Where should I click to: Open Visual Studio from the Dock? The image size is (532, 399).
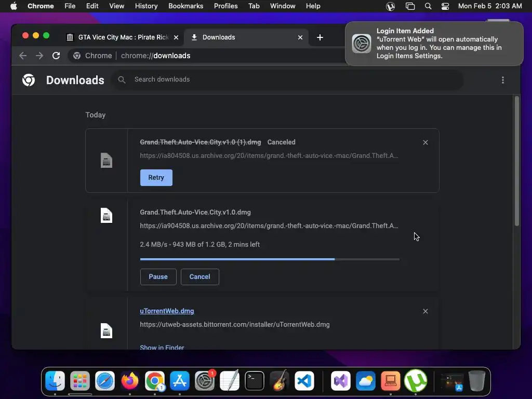[x=341, y=381]
